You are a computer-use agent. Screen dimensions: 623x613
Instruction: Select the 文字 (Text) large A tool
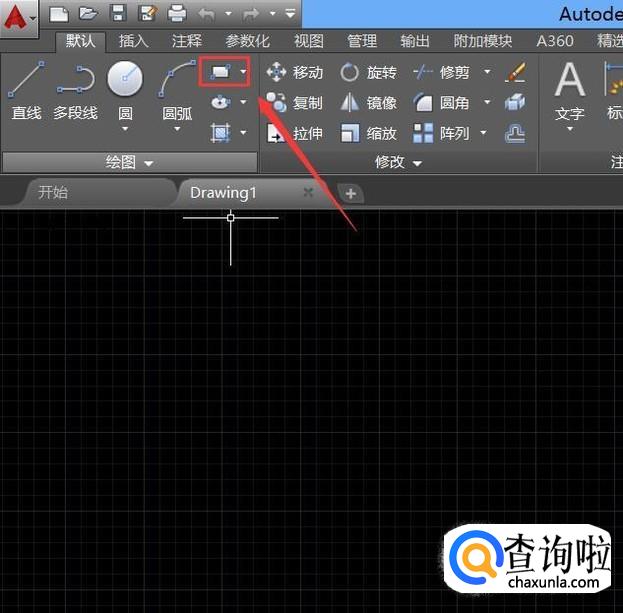570,90
